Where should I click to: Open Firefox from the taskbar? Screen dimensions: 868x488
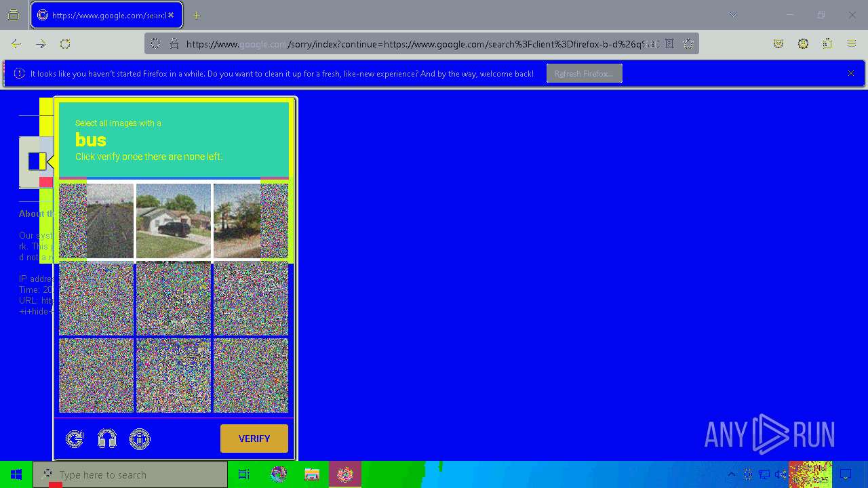[x=344, y=474]
